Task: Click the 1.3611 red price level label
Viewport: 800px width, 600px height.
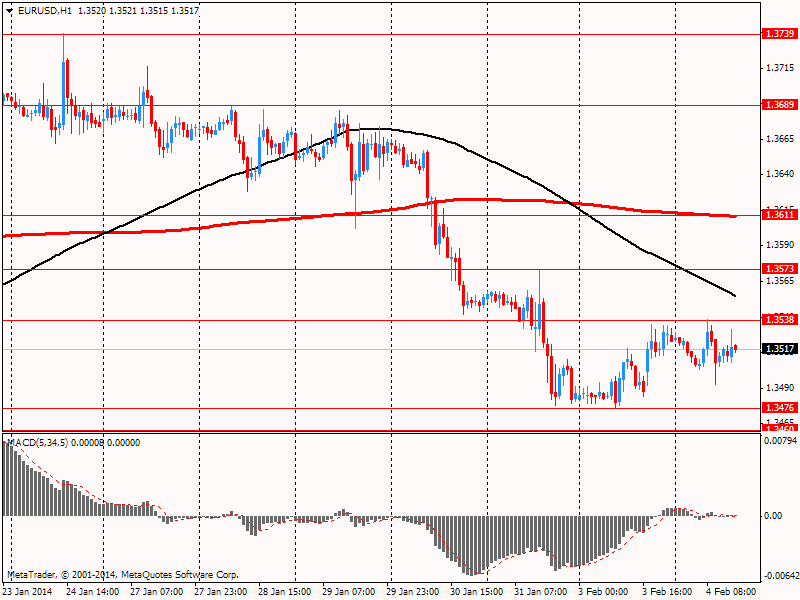Action: [780, 215]
